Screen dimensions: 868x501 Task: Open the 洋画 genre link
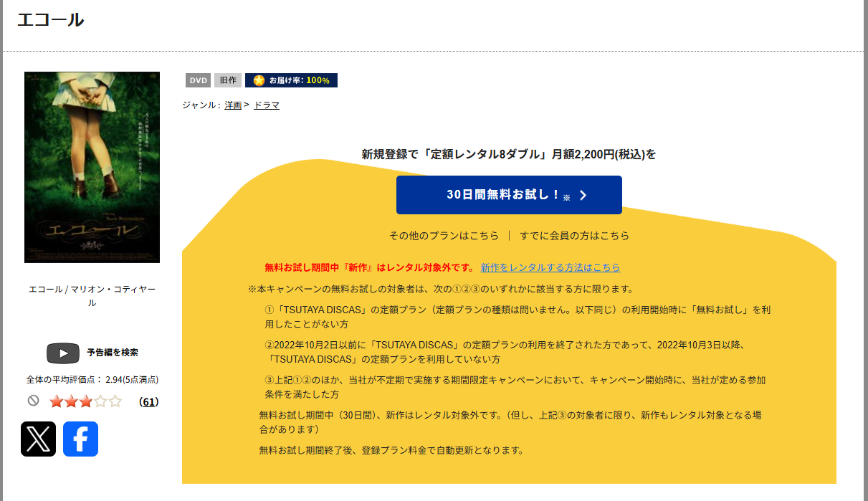click(233, 105)
